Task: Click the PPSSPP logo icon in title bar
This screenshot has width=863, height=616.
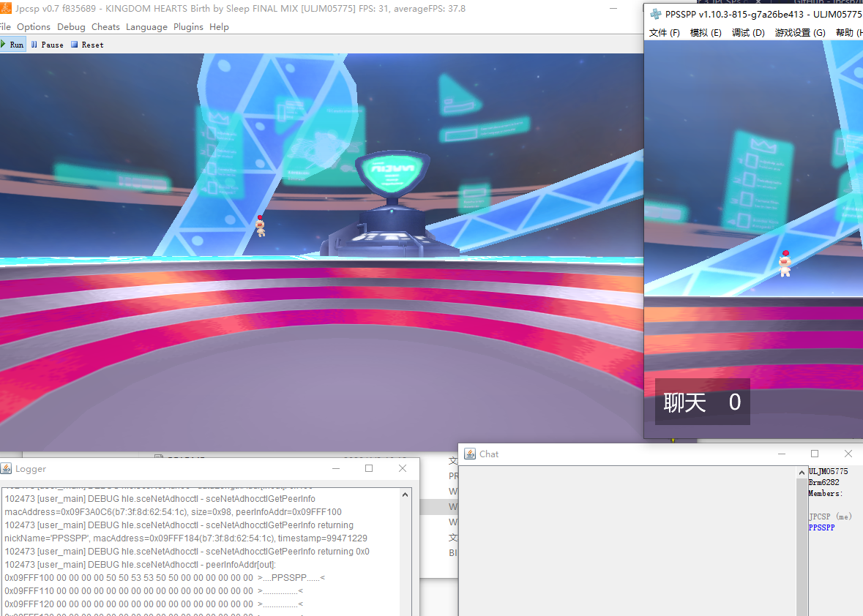Action: (655, 14)
